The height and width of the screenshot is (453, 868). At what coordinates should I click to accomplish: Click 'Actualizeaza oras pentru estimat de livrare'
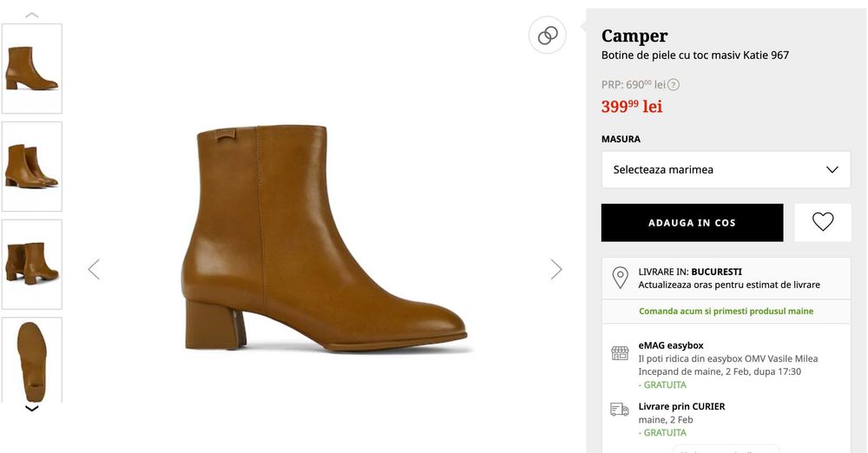[729, 285]
